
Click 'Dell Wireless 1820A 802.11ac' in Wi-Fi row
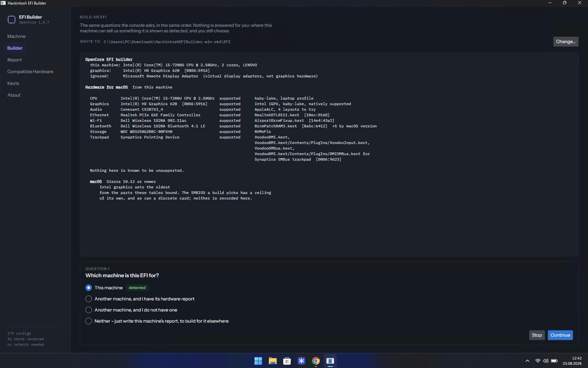click(154, 121)
